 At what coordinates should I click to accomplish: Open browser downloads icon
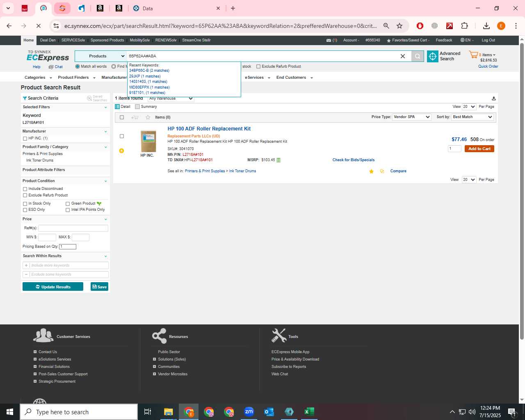pos(486,26)
